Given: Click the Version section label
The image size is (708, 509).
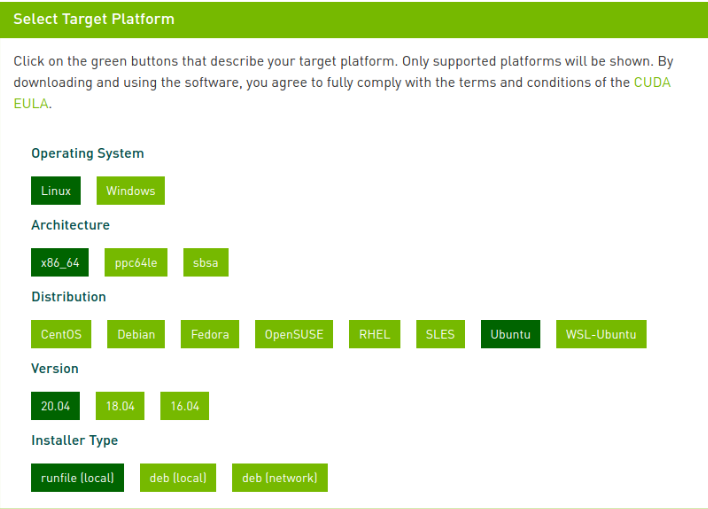Looking at the screenshot, I should [55, 369].
